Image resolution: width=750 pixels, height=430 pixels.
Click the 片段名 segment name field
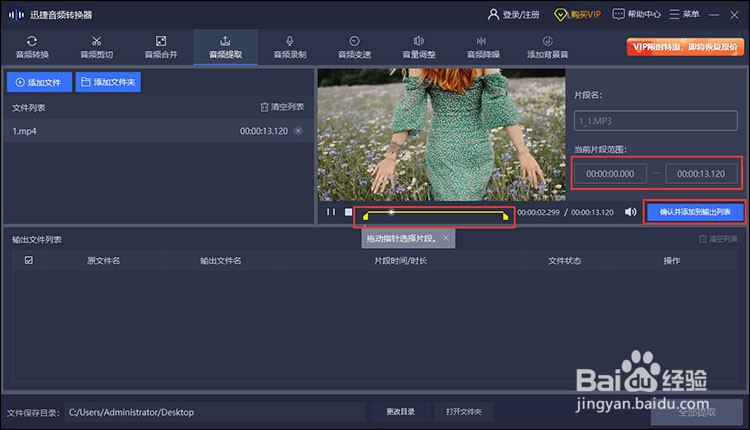point(655,121)
